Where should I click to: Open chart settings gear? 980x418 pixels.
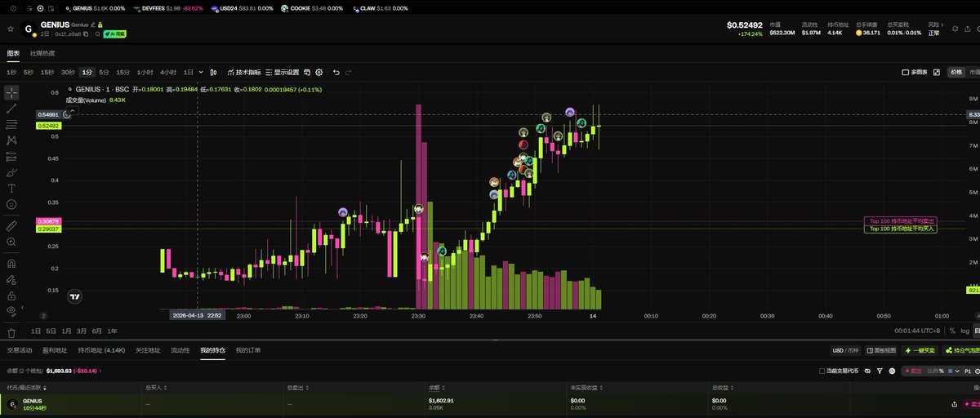(319, 72)
